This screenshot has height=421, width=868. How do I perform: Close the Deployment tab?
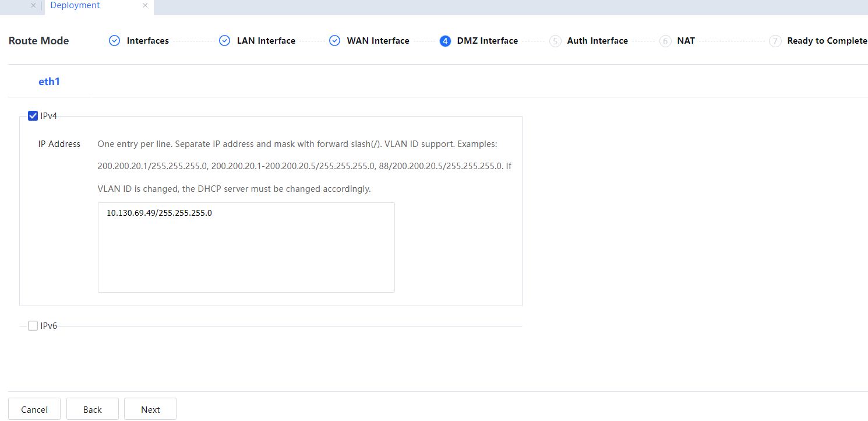[145, 5]
